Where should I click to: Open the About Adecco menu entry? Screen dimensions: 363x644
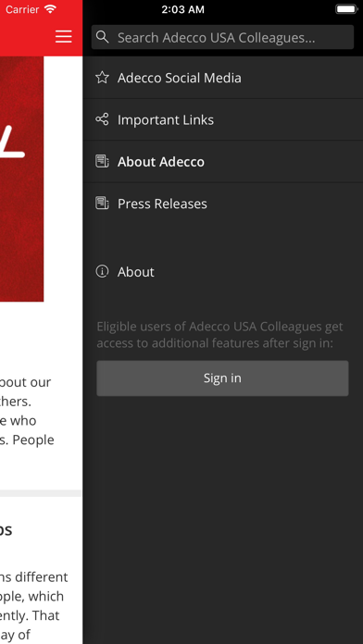click(223, 161)
